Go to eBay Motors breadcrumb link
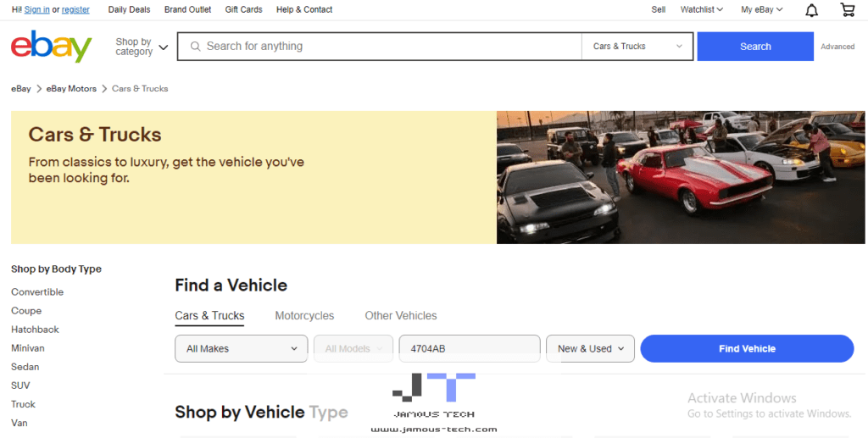 pyautogui.click(x=71, y=88)
